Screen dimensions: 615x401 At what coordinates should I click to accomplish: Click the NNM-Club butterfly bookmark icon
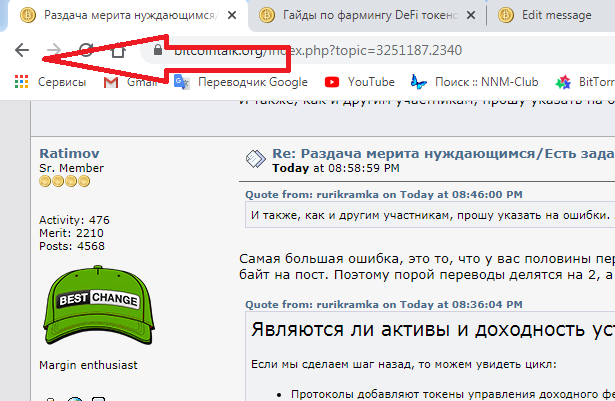coord(418,82)
